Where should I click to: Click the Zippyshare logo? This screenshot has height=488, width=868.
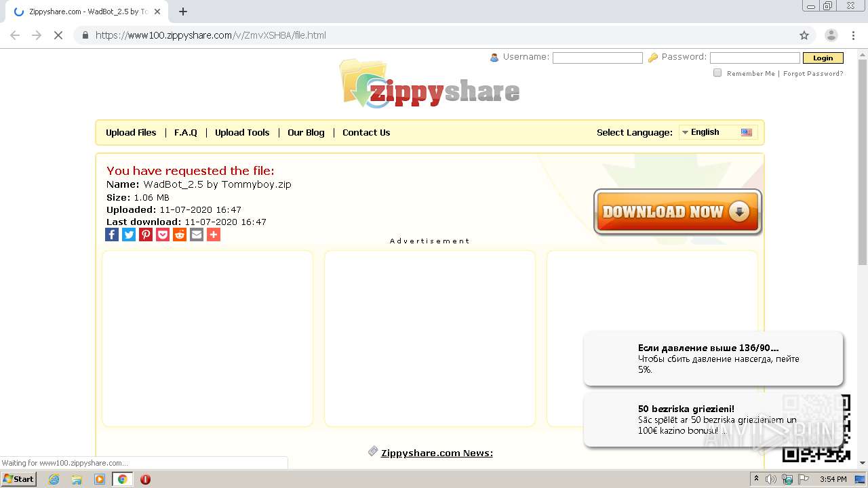pyautogui.click(x=430, y=84)
